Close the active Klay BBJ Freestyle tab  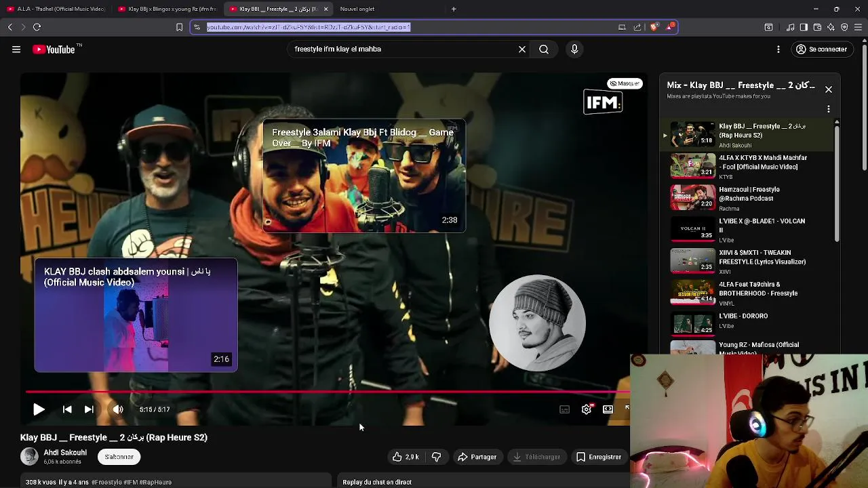pos(325,9)
